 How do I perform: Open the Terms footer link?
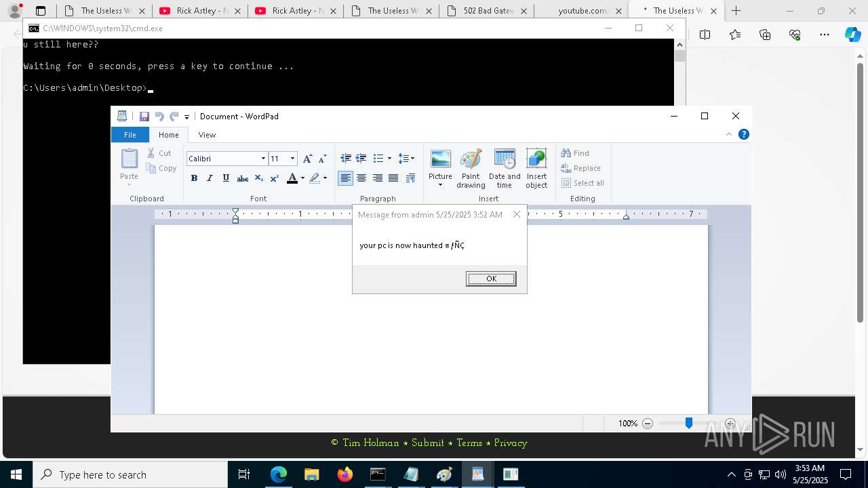tap(469, 443)
